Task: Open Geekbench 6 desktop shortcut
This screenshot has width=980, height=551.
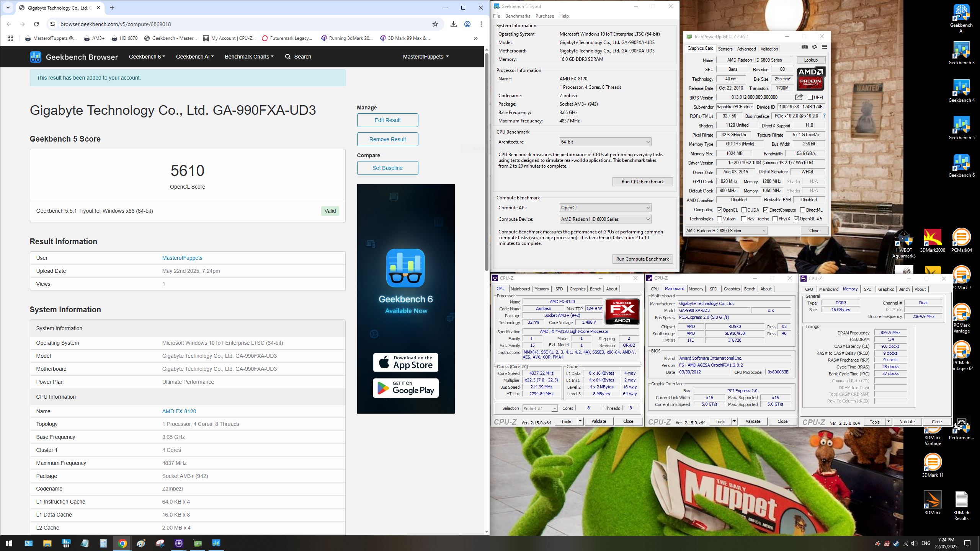Action: click(x=961, y=166)
